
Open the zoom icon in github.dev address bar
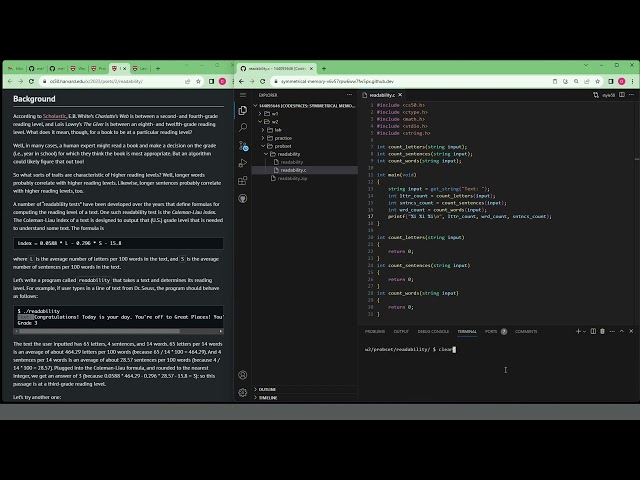576,81
